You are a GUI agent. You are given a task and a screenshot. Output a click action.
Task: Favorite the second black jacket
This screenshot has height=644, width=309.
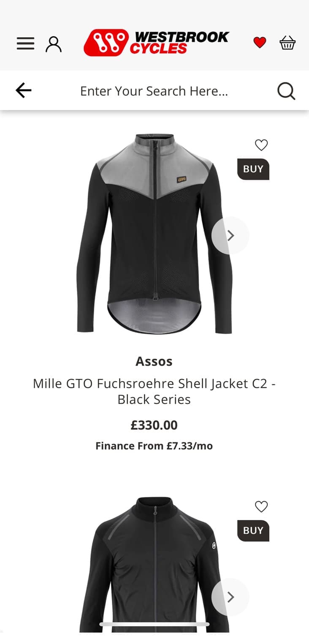click(261, 507)
